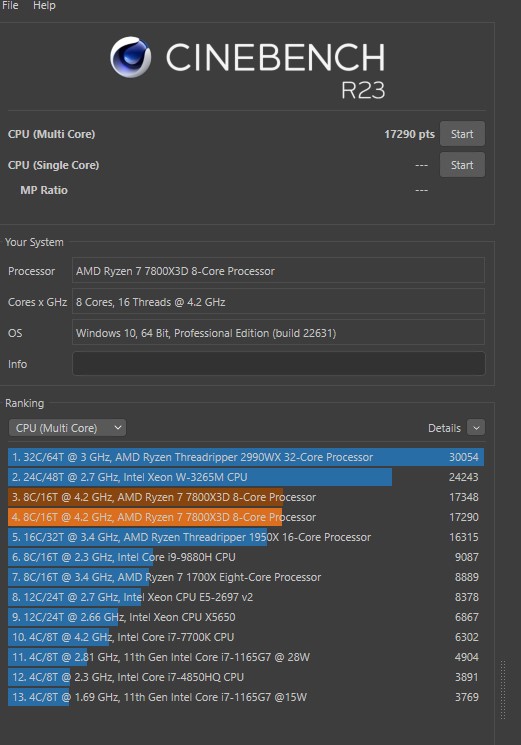The image size is (521, 745).
Task: Select the Ryzen 7 1700X ranking row
Action: coord(246,577)
